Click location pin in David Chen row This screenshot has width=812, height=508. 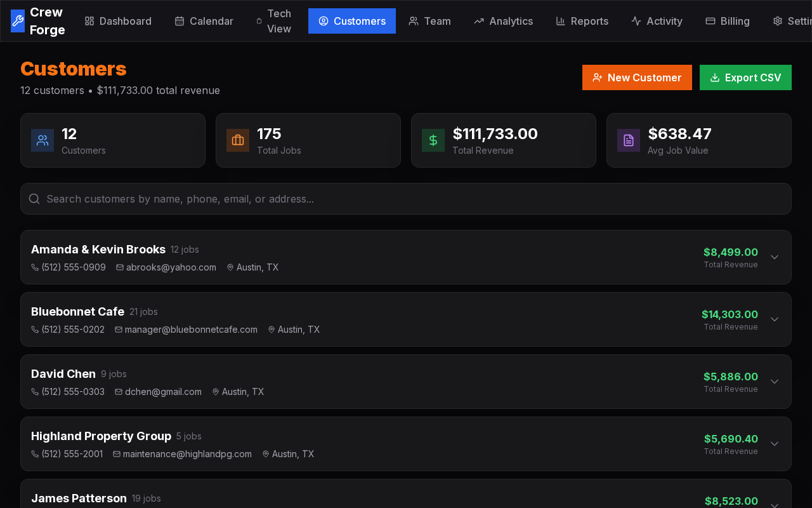click(216, 392)
